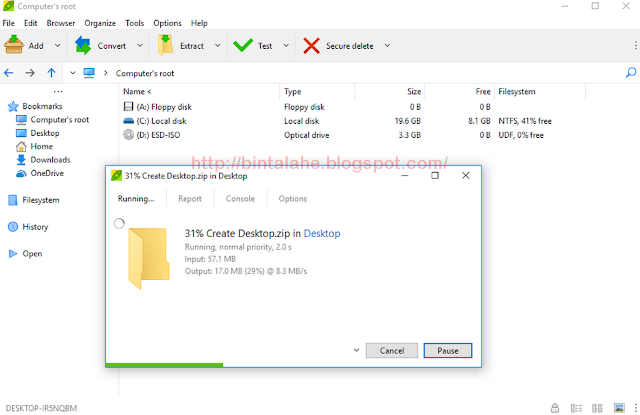
Task: Click Computer's root in address bar
Action: [145, 73]
